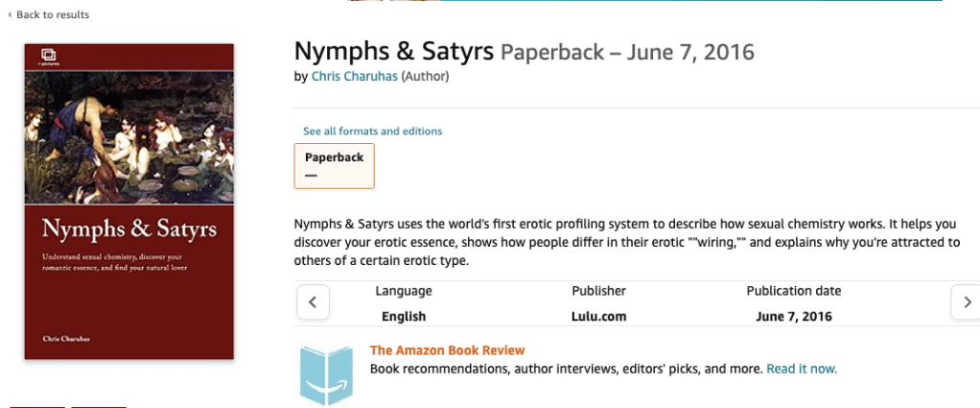Select the Paperback format option
Screen dimensions: 980x408
[x=334, y=165]
